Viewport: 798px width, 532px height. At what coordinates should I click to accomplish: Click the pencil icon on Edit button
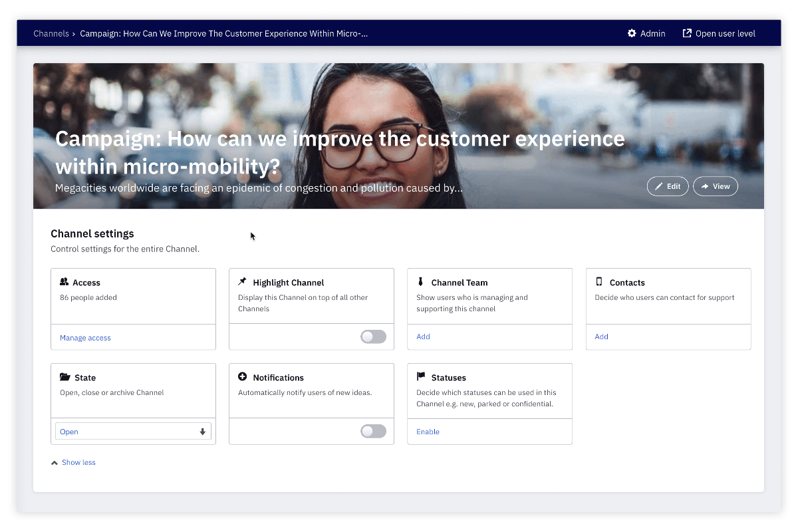pos(659,187)
